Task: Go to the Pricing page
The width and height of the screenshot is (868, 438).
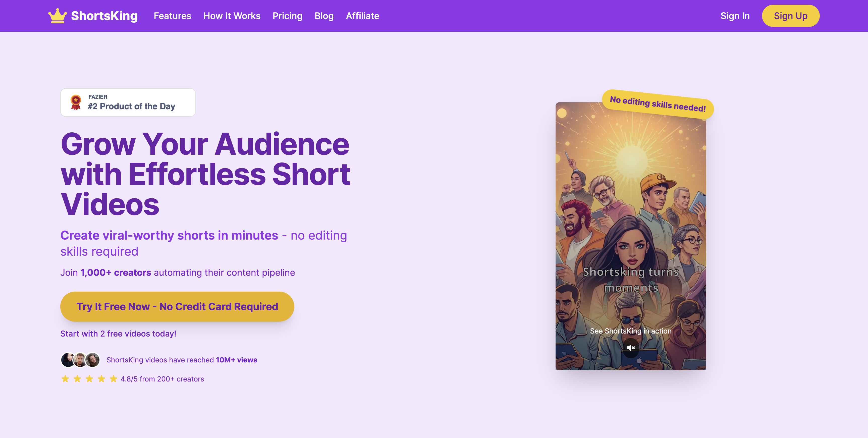Action: [x=287, y=16]
